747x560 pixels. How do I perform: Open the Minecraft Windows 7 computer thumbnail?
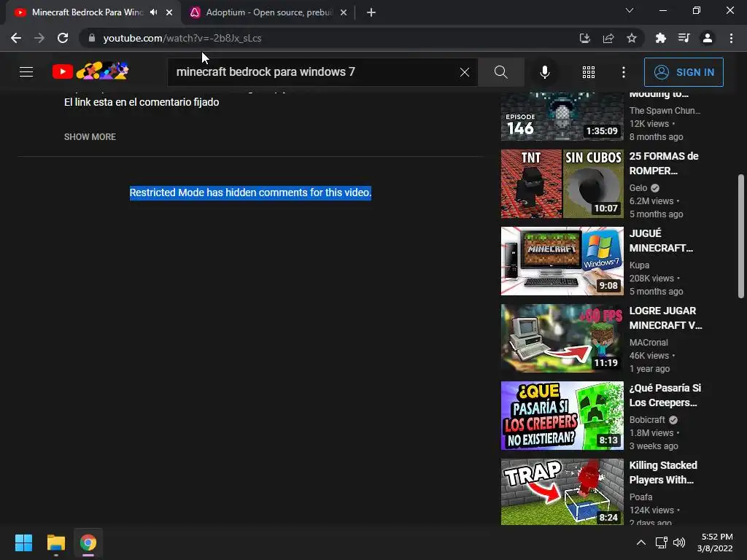[562, 261]
